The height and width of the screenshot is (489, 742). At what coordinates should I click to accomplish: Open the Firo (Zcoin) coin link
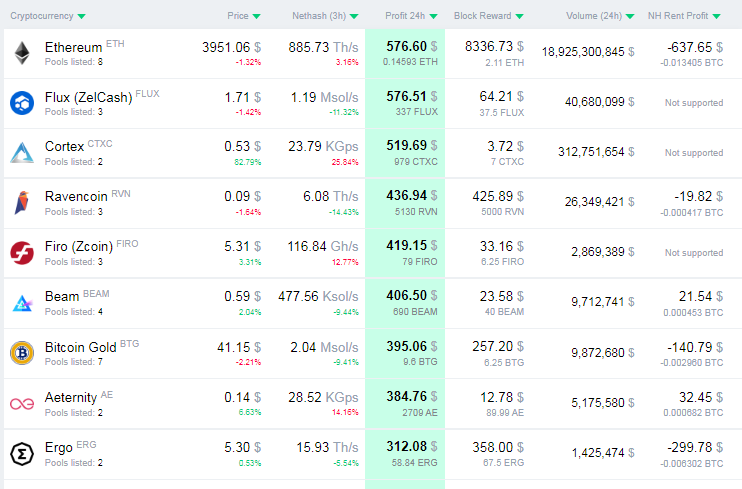point(79,247)
